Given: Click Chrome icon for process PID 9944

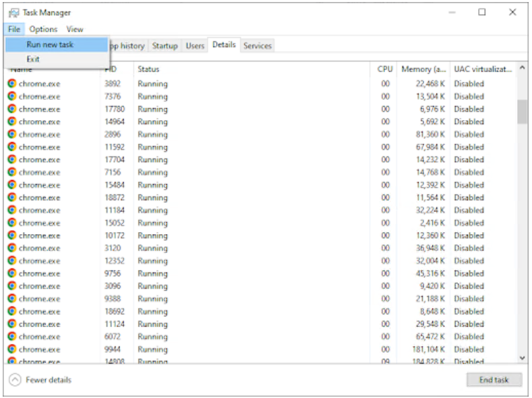Looking at the screenshot, I should (12, 349).
